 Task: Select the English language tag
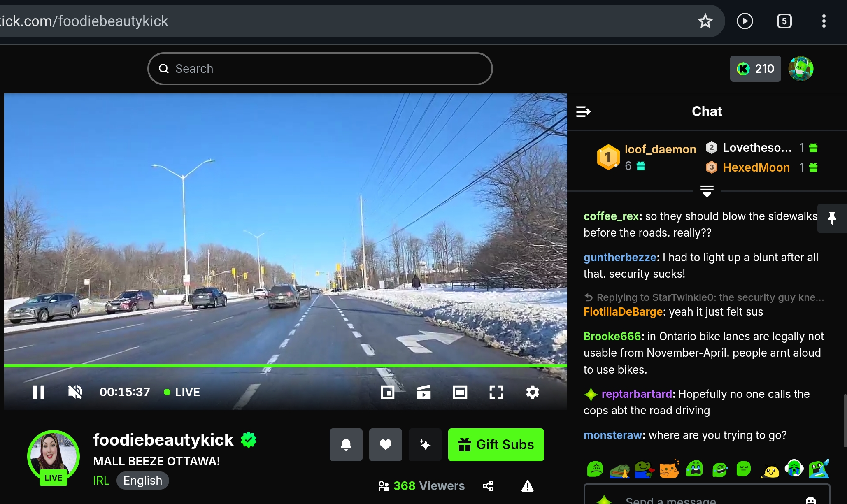click(x=143, y=481)
